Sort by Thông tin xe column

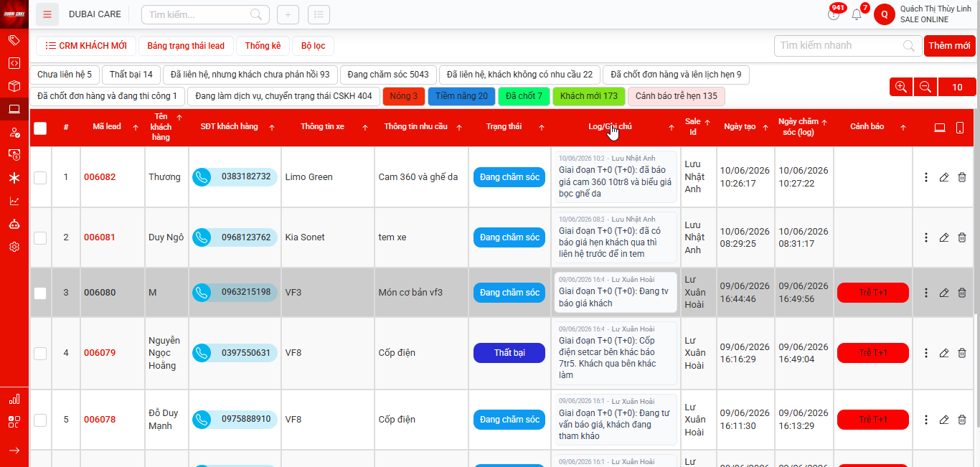point(365,127)
